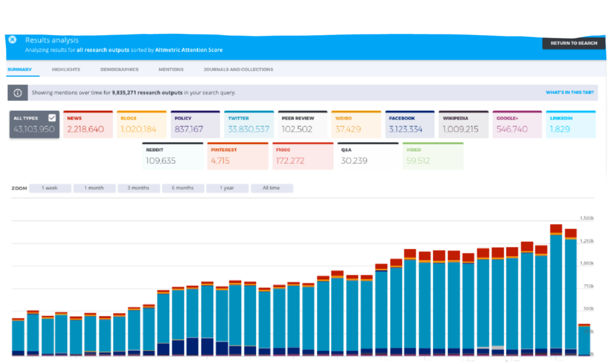Viewport: 610px width, 364px height.
Task: Set chart zoom to 1 week
Action: coord(50,188)
